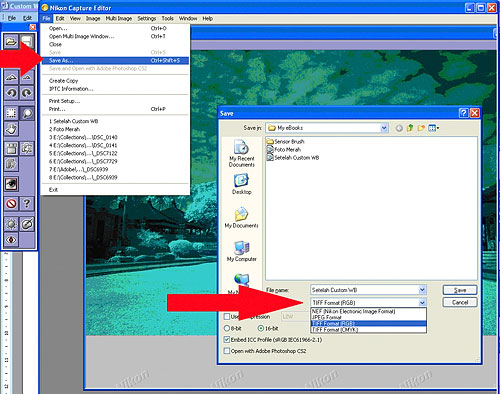Open recent file 2 Foto Merah
The width and height of the screenshot is (500, 394).
click(115, 129)
